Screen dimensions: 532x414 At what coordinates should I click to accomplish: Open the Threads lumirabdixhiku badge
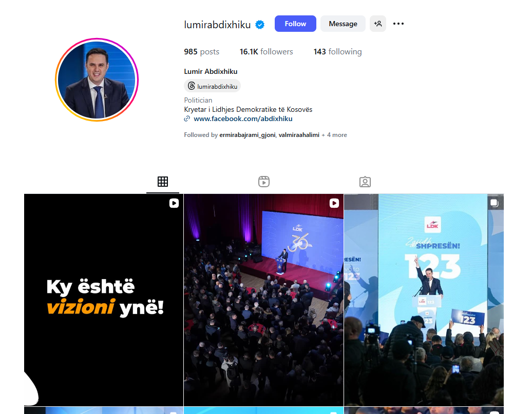click(213, 86)
